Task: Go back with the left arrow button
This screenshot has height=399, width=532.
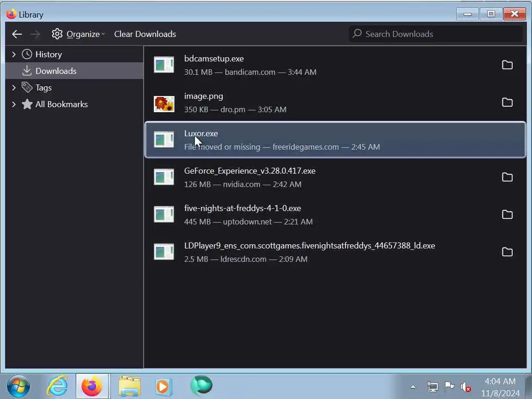Action: (x=17, y=34)
